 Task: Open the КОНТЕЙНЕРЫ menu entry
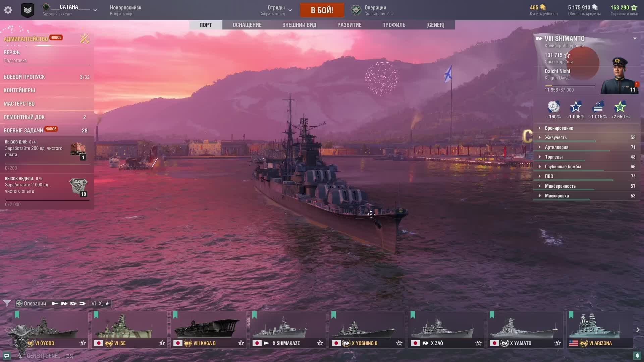(x=19, y=90)
